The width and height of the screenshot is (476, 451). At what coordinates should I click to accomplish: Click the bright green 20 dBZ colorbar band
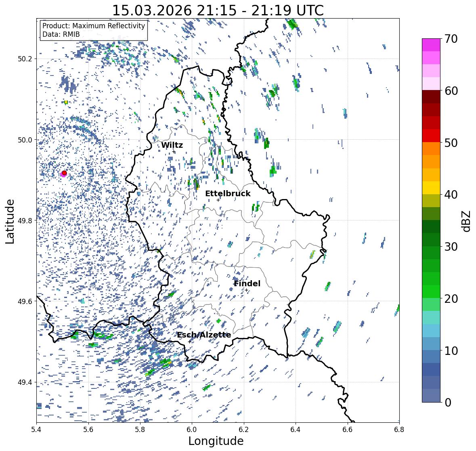tap(431, 292)
